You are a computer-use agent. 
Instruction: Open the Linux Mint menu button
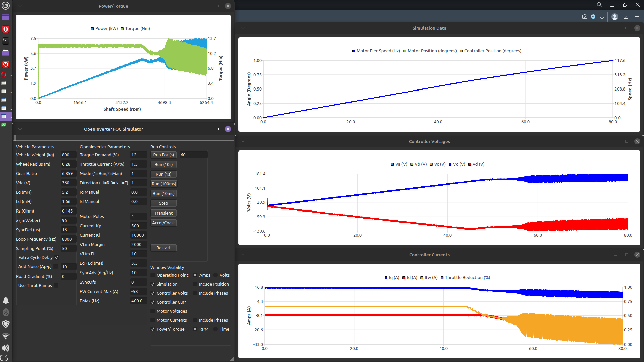6,6
